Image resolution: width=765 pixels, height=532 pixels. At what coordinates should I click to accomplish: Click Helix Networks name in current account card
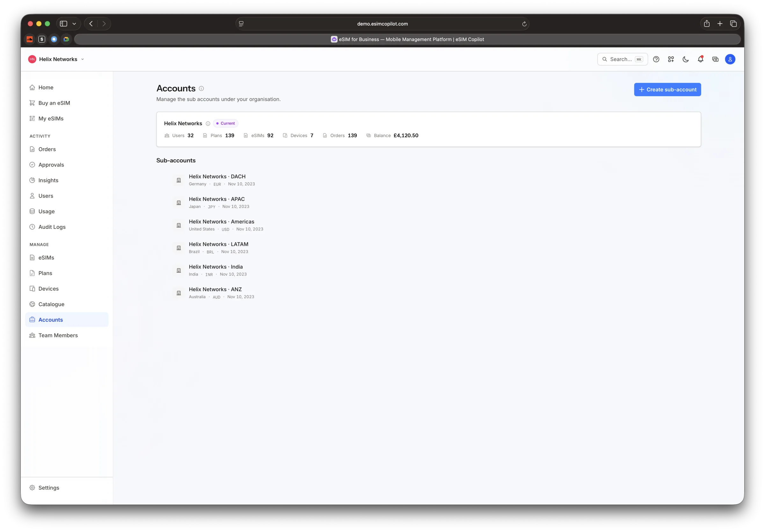(183, 124)
